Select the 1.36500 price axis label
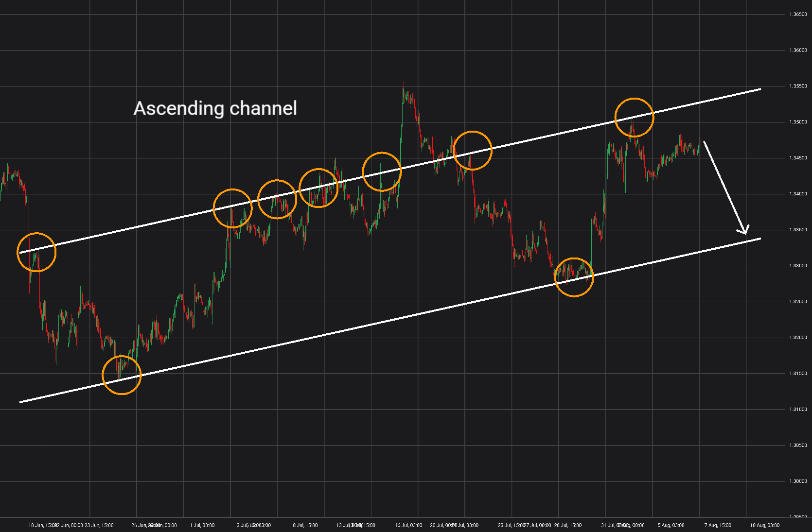 (798, 15)
